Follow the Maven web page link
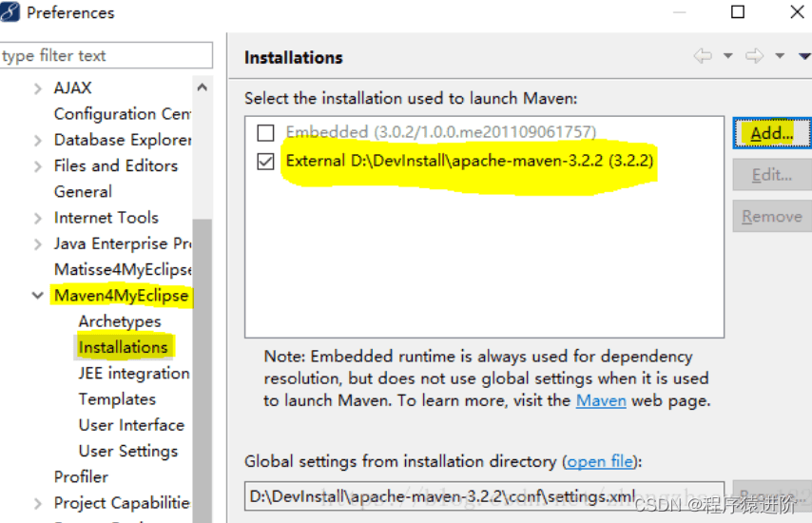This screenshot has width=812, height=523. point(601,400)
